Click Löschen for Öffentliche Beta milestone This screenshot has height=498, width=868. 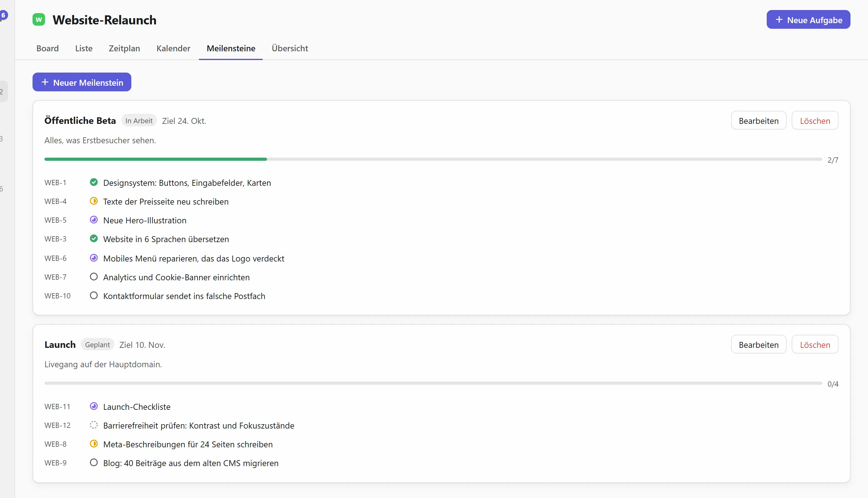[815, 121]
